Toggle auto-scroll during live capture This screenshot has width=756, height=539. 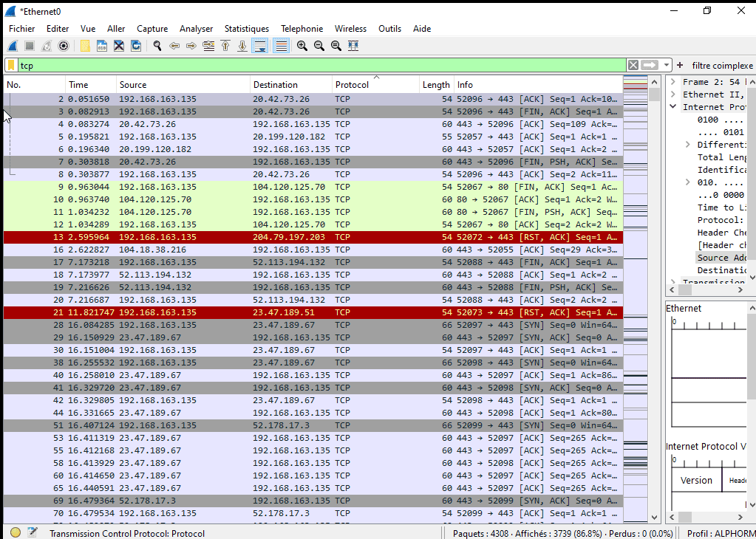[259, 46]
